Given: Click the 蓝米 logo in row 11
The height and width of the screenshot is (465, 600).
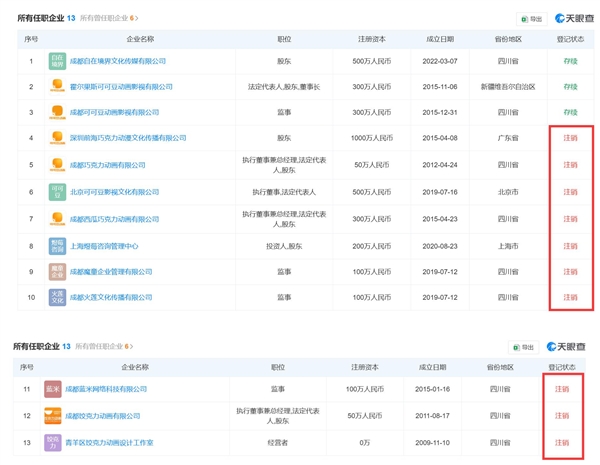Looking at the screenshot, I should [x=53, y=389].
